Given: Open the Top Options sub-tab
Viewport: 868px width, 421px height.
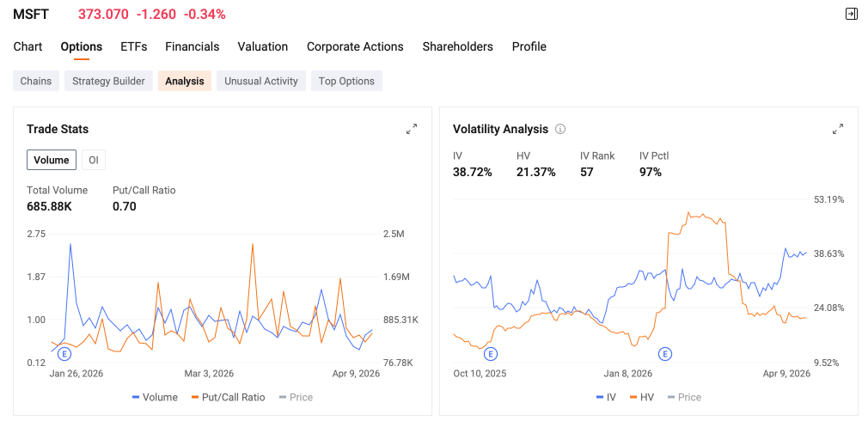Looking at the screenshot, I should click(x=346, y=81).
